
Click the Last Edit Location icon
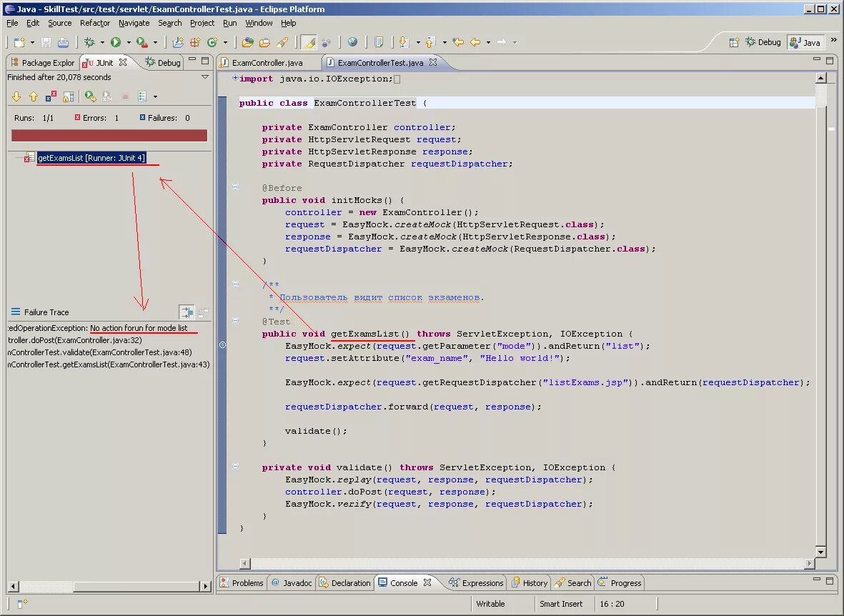458,42
